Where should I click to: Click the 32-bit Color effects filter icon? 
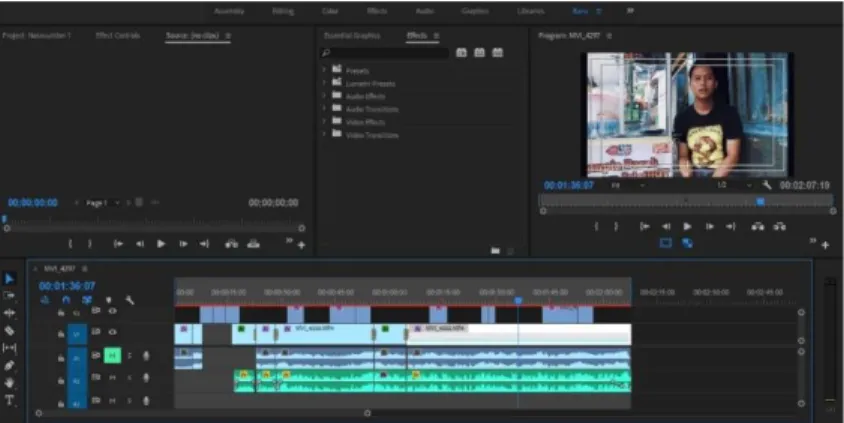(480, 52)
